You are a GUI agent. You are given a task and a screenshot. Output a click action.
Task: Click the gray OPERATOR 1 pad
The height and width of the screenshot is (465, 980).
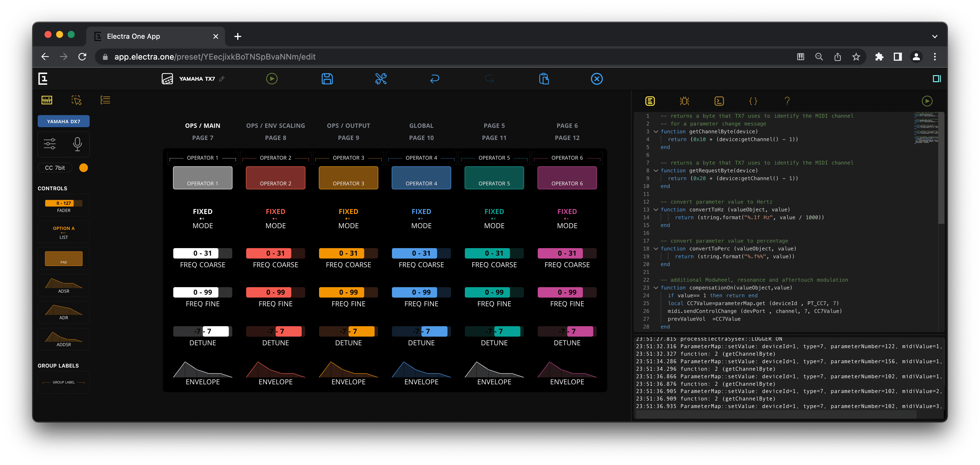[x=202, y=178]
